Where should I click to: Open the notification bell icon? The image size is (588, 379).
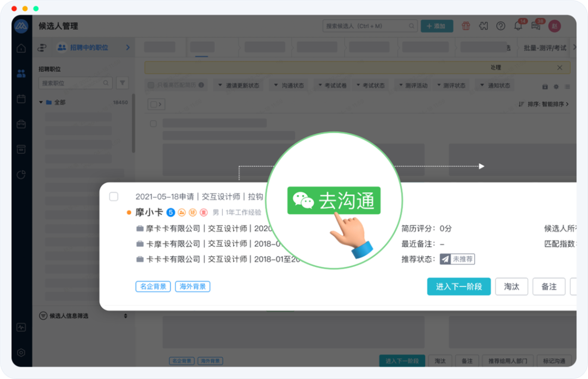tap(518, 26)
